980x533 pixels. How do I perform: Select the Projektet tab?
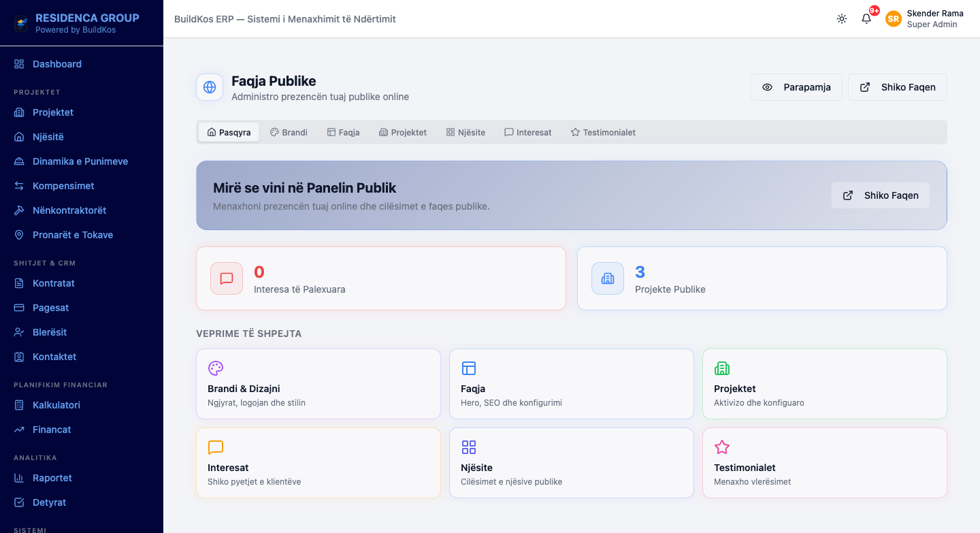[x=403, y=132]
